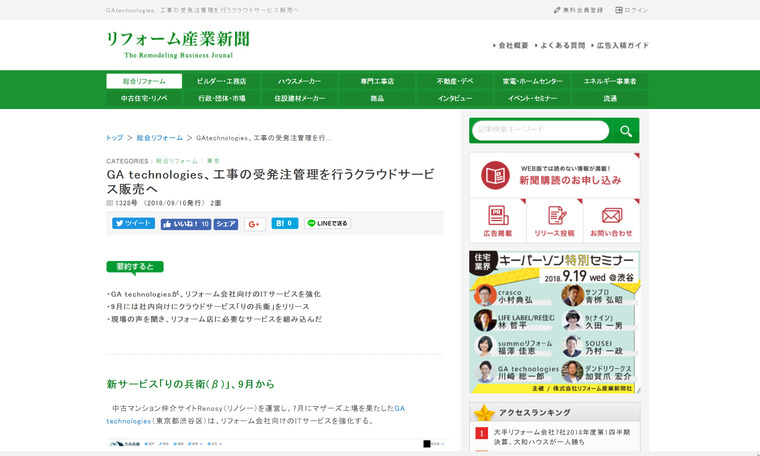
Task: Open お問い合わせ contact envelope tile
Action: (x=611, y=221)
